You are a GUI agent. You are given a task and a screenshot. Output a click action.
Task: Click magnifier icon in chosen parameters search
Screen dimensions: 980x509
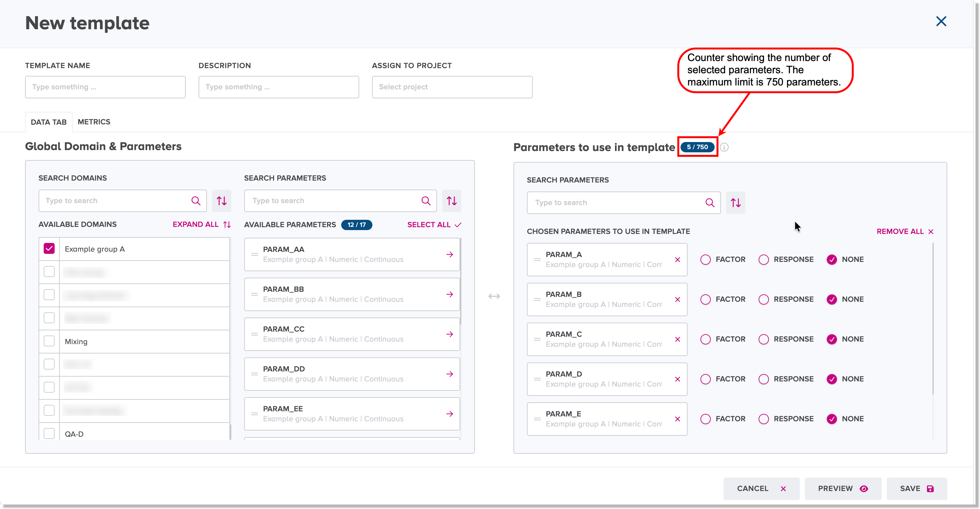pos(709,203)
